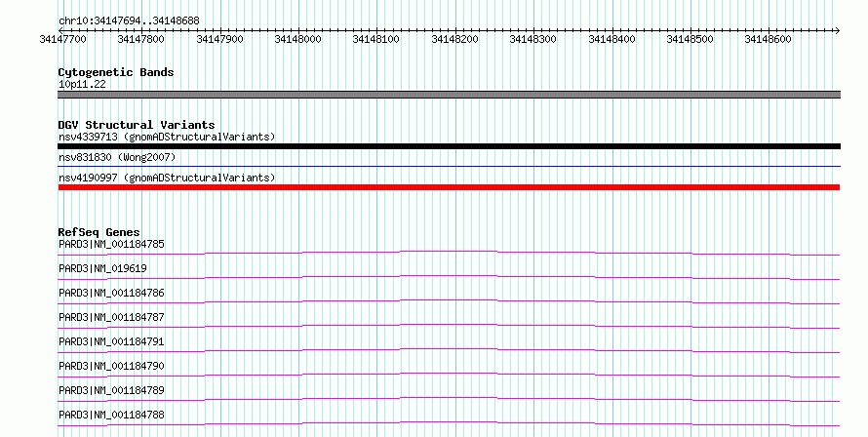This screenshot has width=868, height=437.
Task: Open the nsv831830 (Wong2007) label
Action: coord(117,157)
